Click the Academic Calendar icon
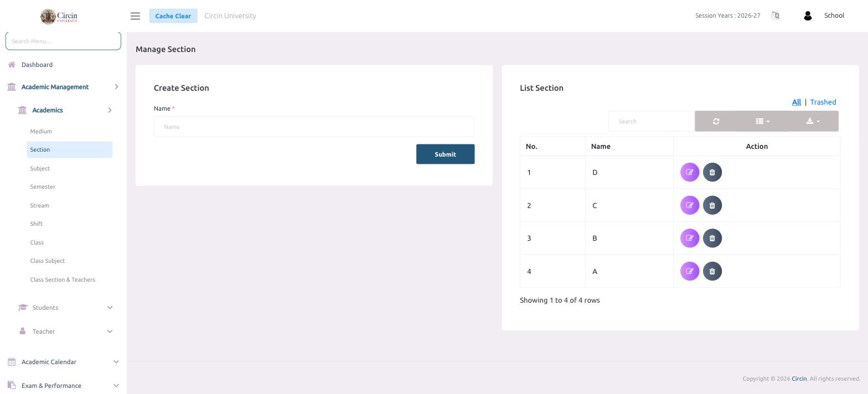Image resolution: width=868 pixels, height=394 pixels. click(x=12, y=362)
